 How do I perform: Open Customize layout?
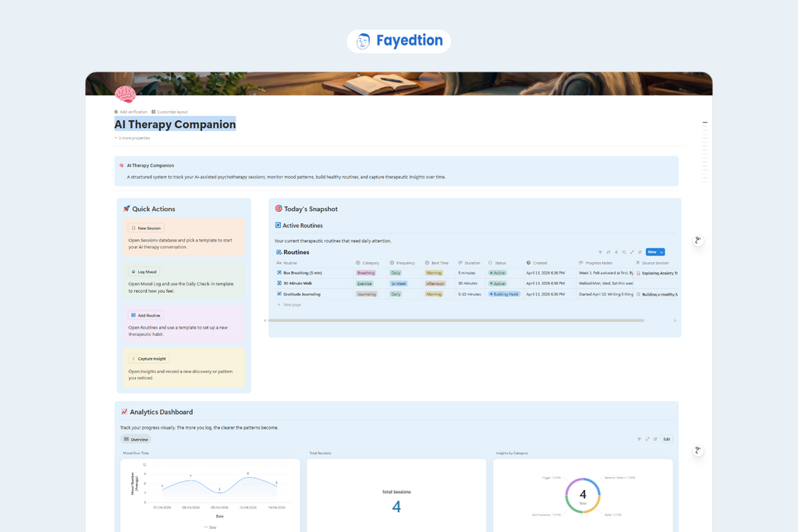click(x=169, y=112)
